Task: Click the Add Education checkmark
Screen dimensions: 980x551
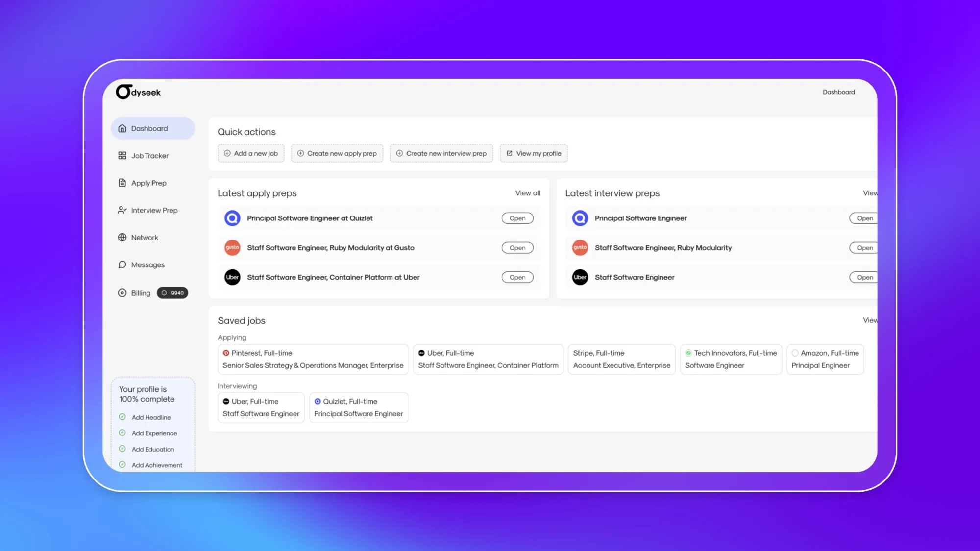Action: 122,449
